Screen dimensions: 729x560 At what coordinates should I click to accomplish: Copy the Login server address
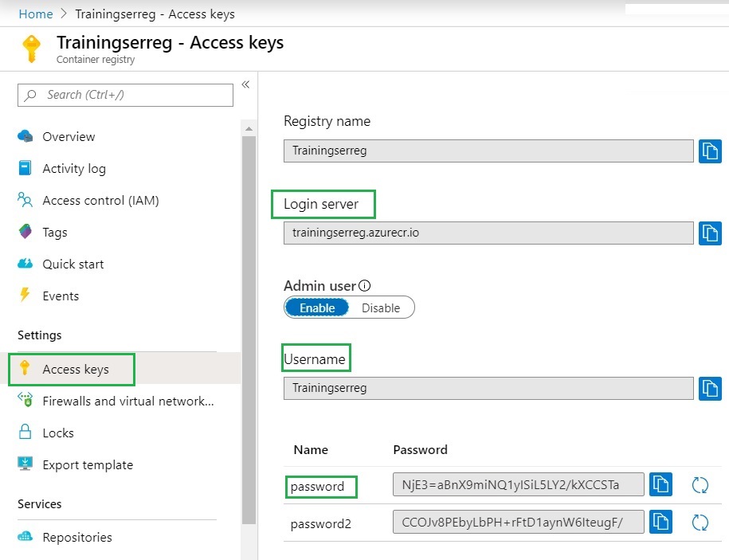point(710,233)
